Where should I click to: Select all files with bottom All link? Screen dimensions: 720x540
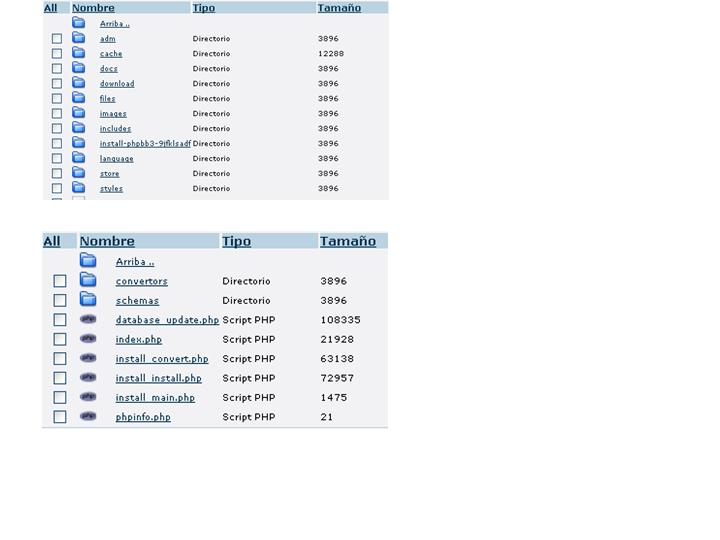pyautogui.click(x=52, y=241)
